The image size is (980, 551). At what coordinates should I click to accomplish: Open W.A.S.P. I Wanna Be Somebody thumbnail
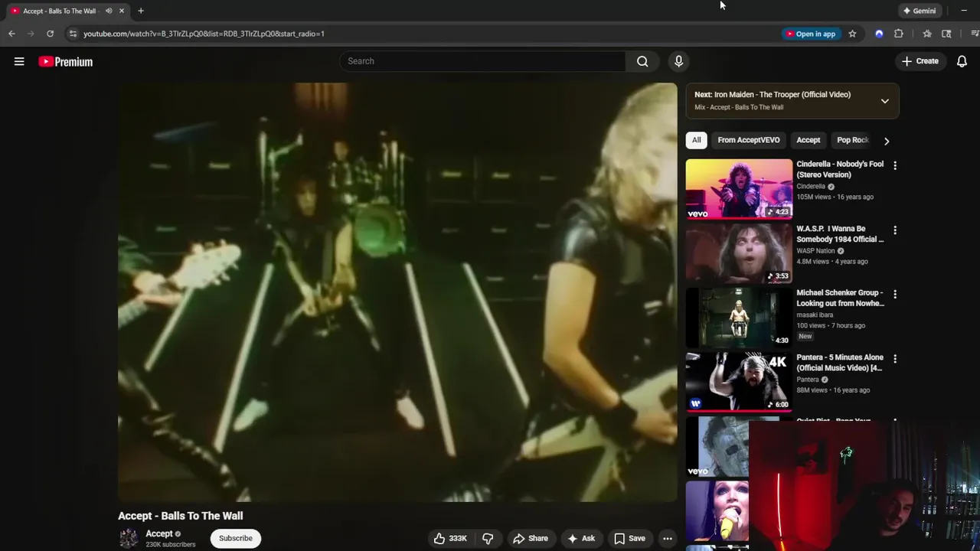739,253
